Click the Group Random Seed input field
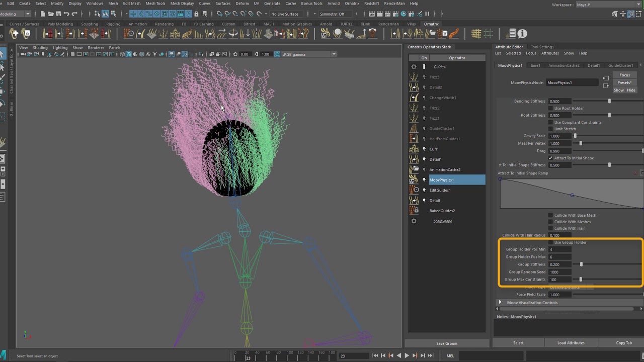This screenshot has width=644, height=362. click(x=559, y=272)
